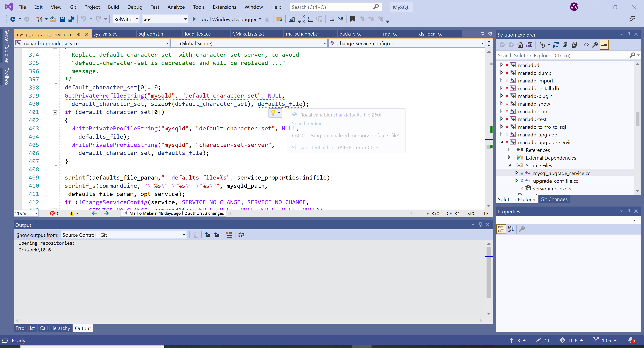The height and width of the screenshot is (348, 644).
Task: Toggle bookmark with the bookmark icon
Action: pos(353,19)
